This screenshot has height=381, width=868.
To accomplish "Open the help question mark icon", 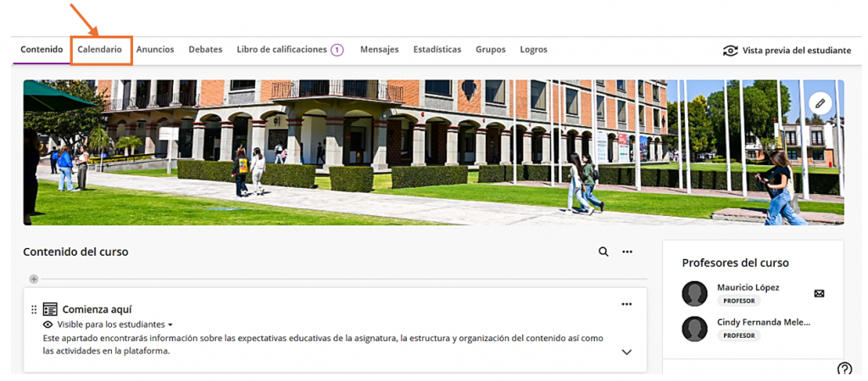I will coord(845,368).
